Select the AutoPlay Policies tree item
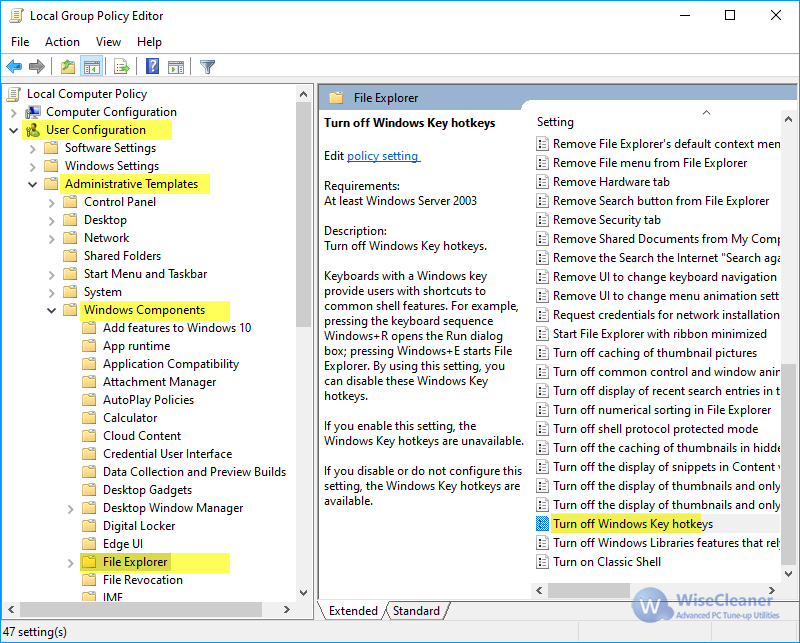Viewport: 800px width, 643px height. pyautogui.click(x=148, y=400)
